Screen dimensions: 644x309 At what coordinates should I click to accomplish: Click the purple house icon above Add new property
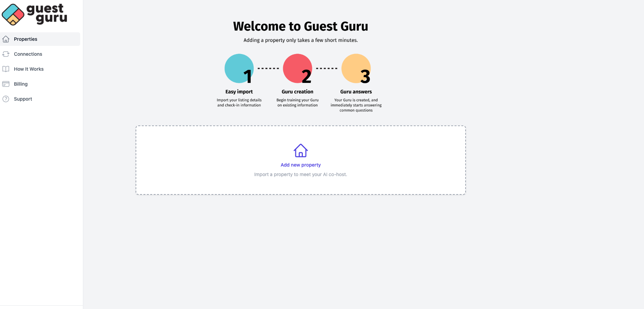301,151
